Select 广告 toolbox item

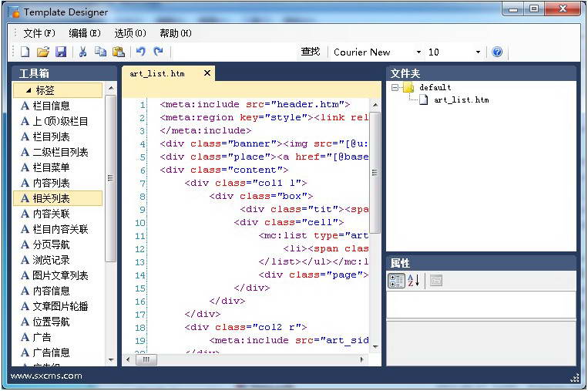(x=57, y=337)
